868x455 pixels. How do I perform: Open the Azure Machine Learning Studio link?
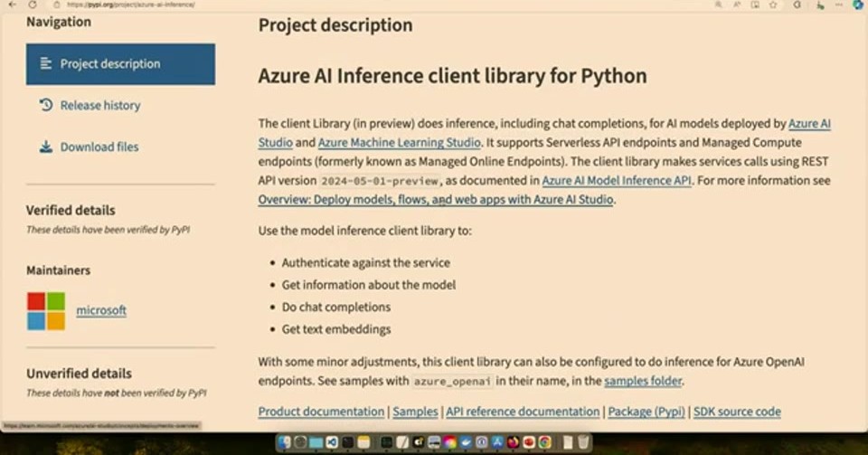pyautogui.click(x=399, y=142)
